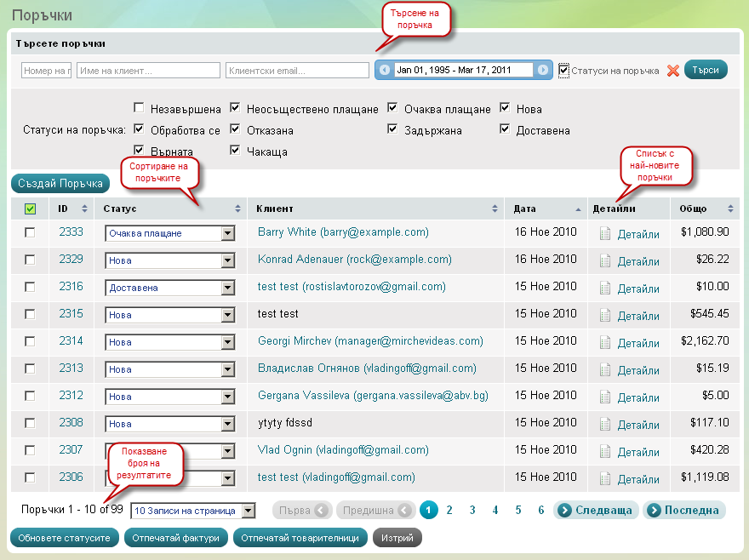Select the checkbox for order 2329
The image size is (749, 560).
[30, 260]
